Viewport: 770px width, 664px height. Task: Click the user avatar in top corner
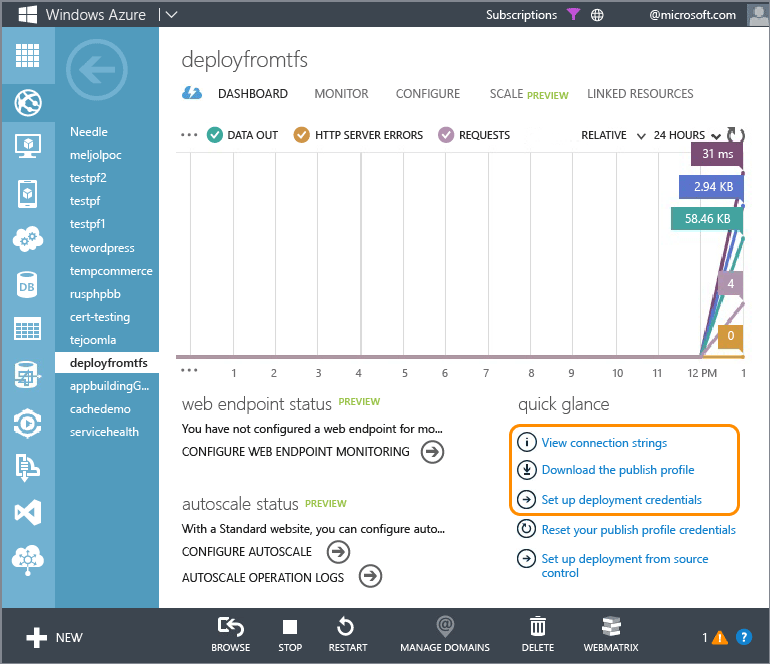pos(758,14)
